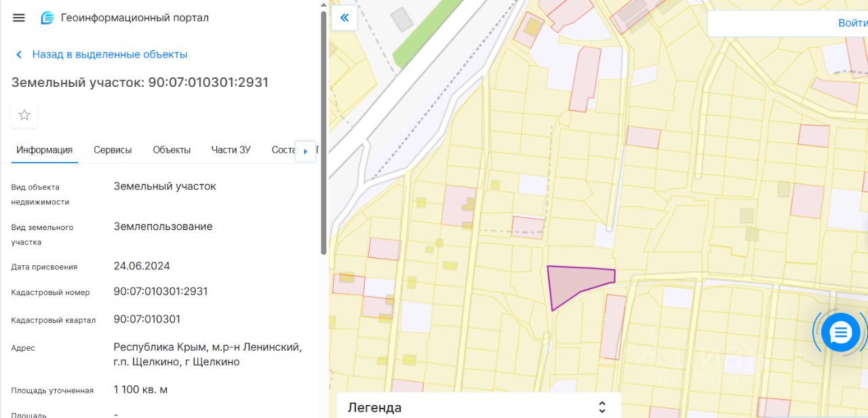The image size is (868, 418).
Task: Select cadastral quarter 90:07:010301 value
Action: [147, 319]
